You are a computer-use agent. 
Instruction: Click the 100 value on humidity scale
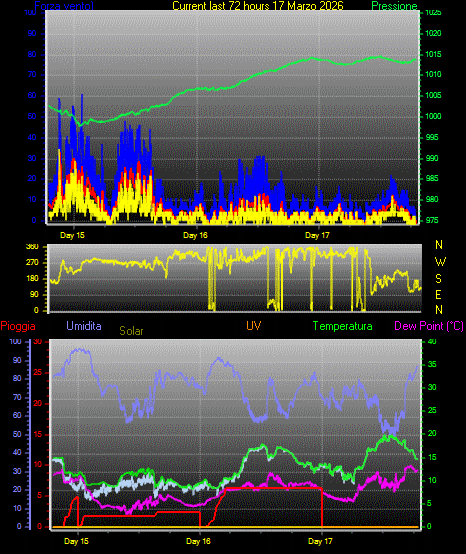coord(16,342)
